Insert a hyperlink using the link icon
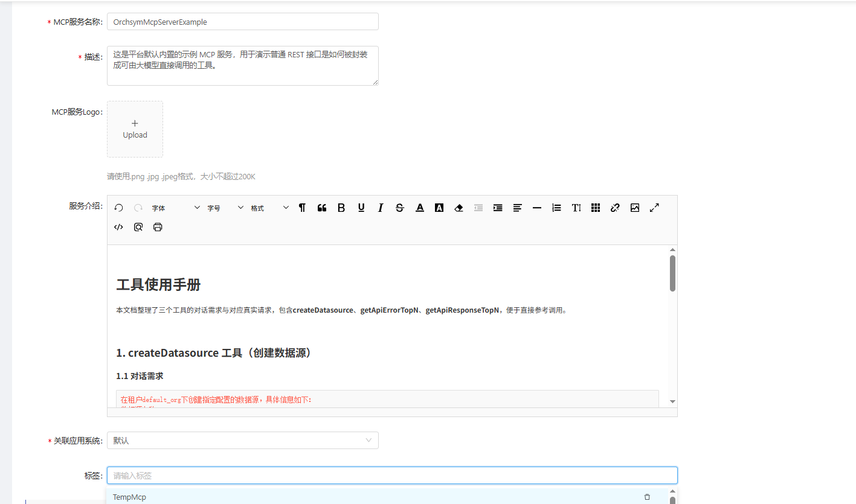Image resolution: width=856 pixels, height=504 pixels. [x=615, y=207]
